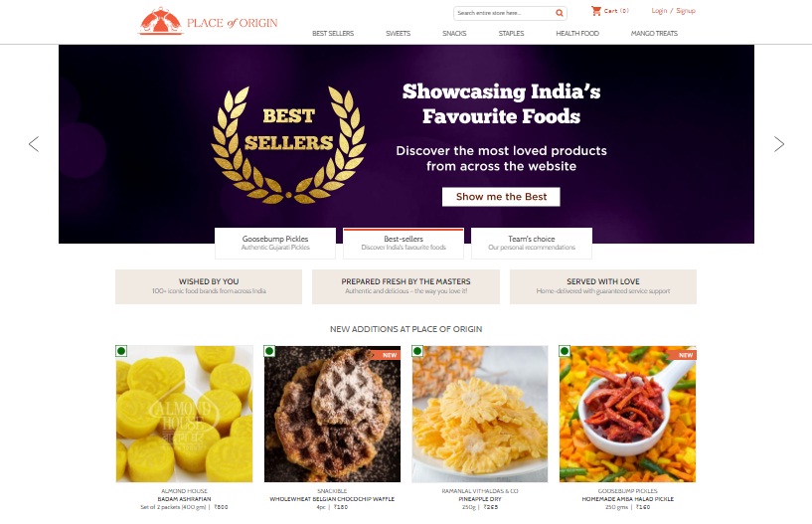Screen dimensions: 812x524
Task: Click green veg mark on Badam Ashrafian
Action: (x=121, y=351)
